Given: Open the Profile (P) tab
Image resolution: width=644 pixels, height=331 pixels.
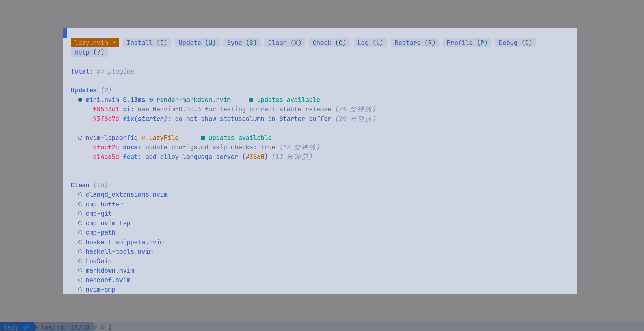Looking at the screenshot, I should [467, 43].
